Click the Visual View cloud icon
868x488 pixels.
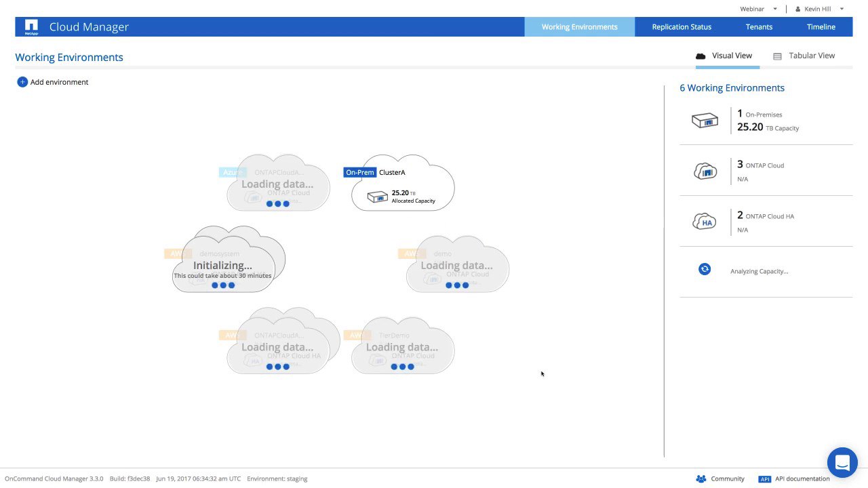click(x=701, y=56)
